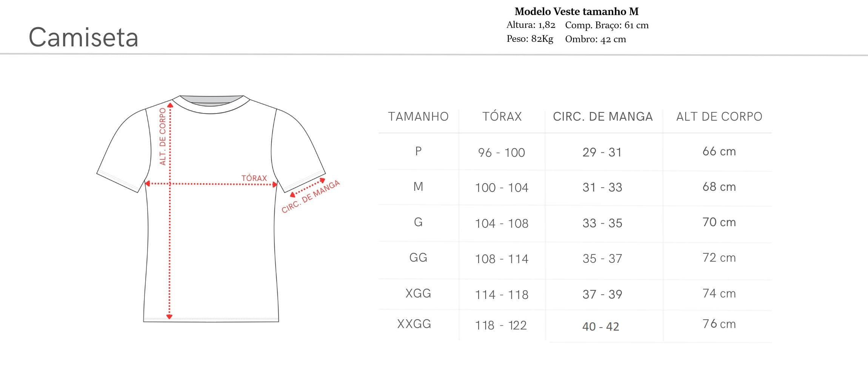Click the ALT DE CORPO column header
Viewport: 868px width, 377px height.
click(x=719, y=116)
